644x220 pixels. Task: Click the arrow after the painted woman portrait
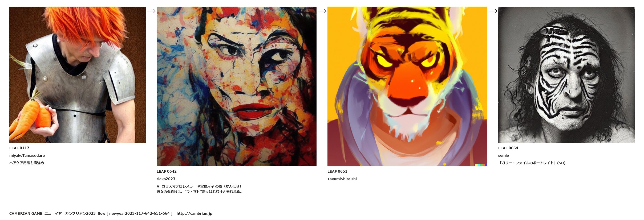pos(322,11)
